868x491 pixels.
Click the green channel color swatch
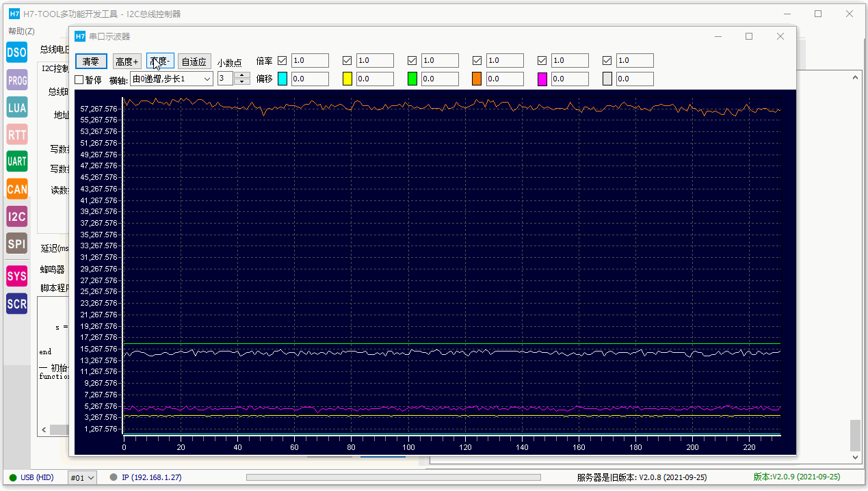(x=412, y=79)
